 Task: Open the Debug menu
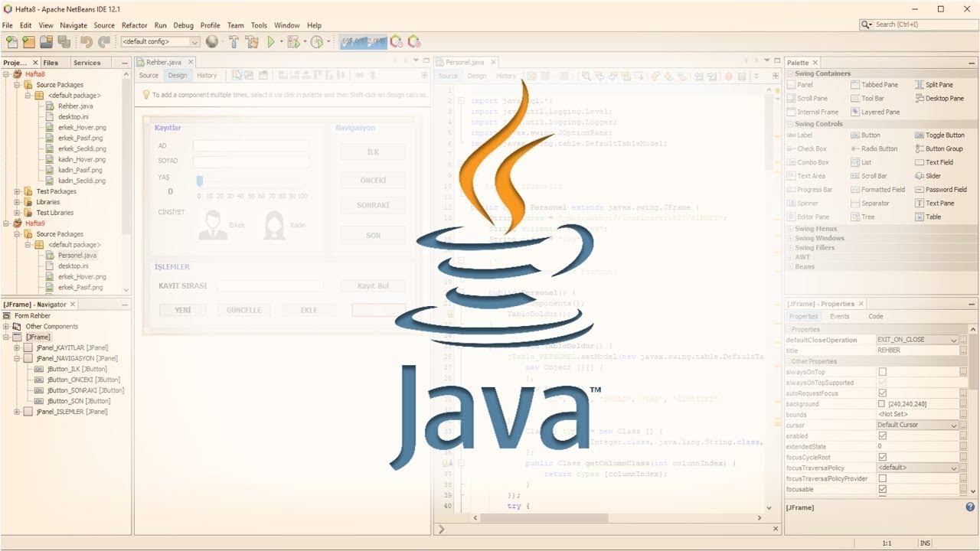pos(183,25)
